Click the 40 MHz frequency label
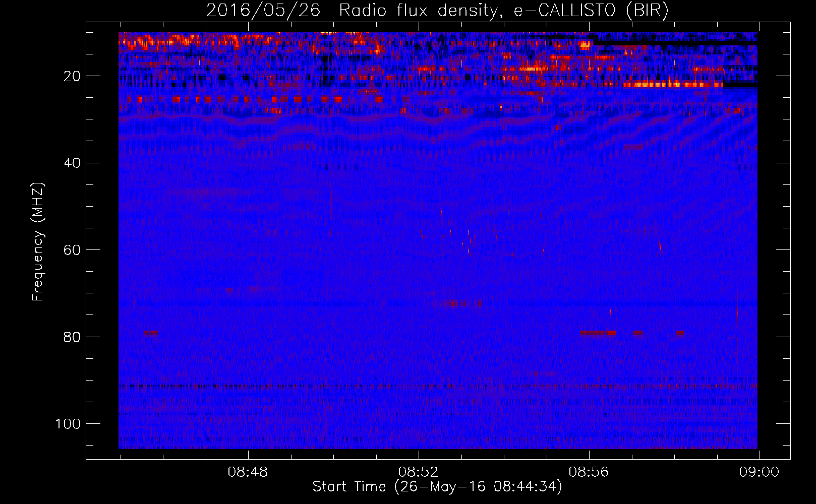 tap(72, 163)
